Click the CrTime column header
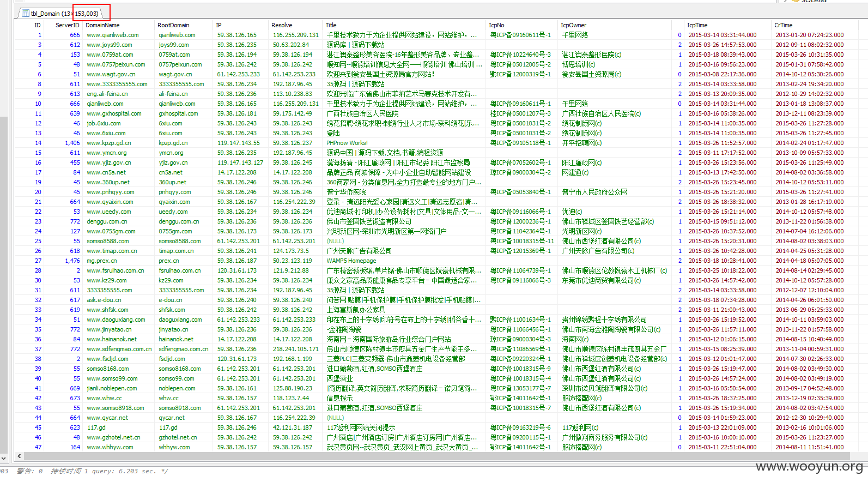Screen dimensions: 868x482 pyautogui.click(x=783, y=25)
